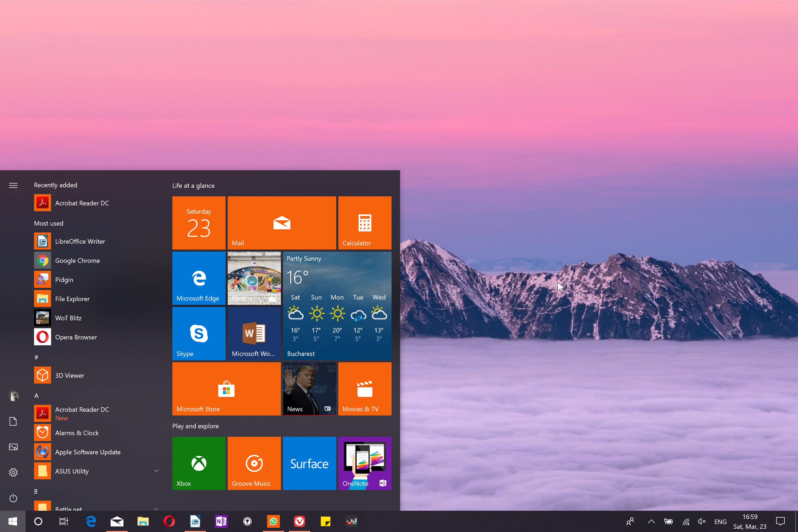Check battery status in the tray
Screen dimensions: 798x532
click(668, 521)
